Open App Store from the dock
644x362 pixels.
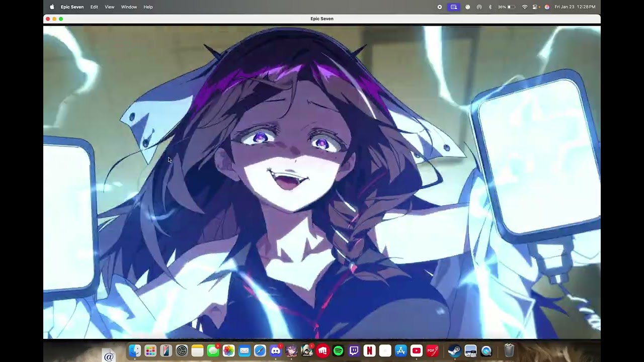(x=401, y=350)
